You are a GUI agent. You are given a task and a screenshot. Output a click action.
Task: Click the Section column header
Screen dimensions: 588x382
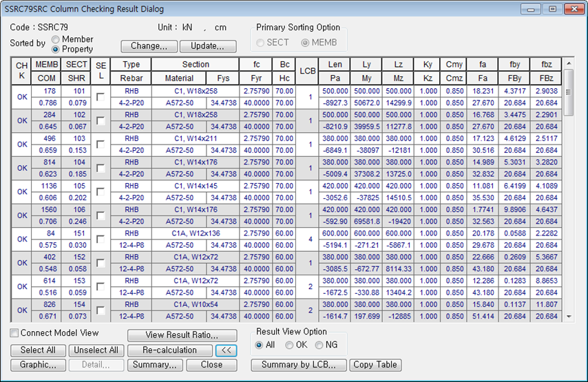coord(196,65)
